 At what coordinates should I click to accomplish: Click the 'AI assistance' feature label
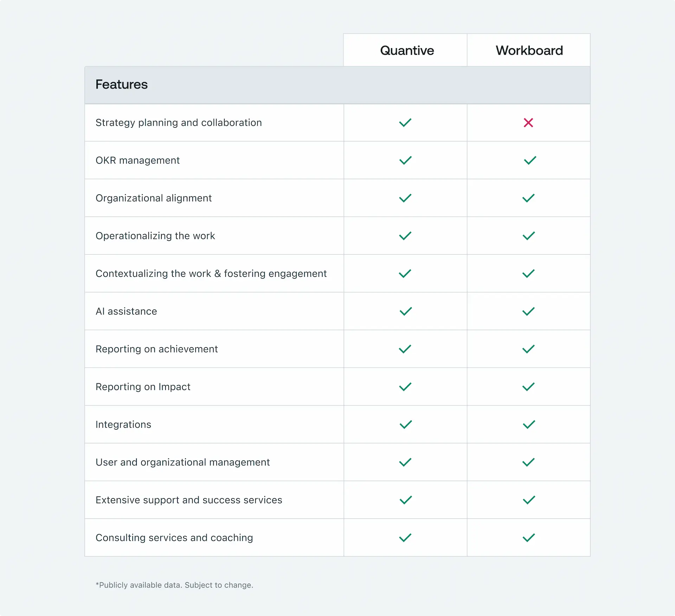click(x=126, y=311)
